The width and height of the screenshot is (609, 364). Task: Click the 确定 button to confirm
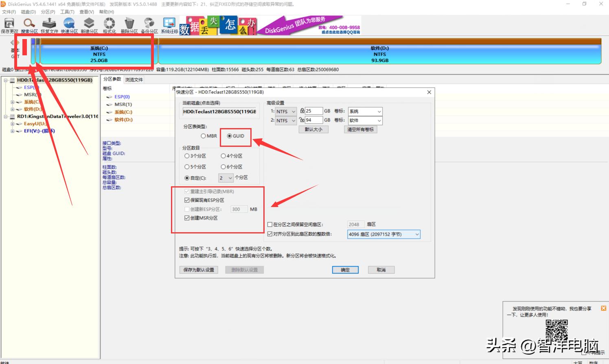[345, 270]
